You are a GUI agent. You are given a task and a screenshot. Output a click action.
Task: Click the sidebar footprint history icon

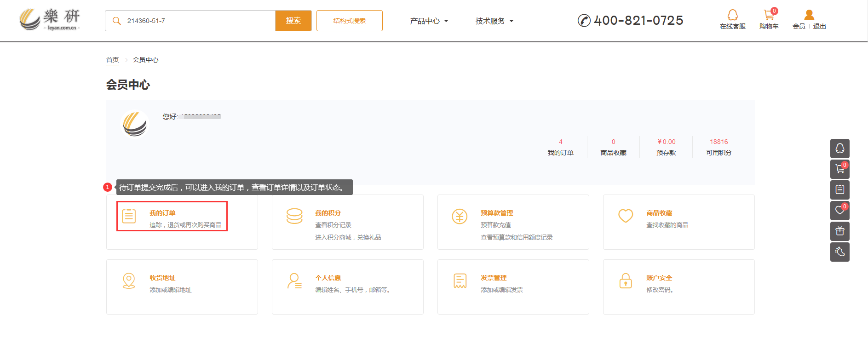pos(839,252)
